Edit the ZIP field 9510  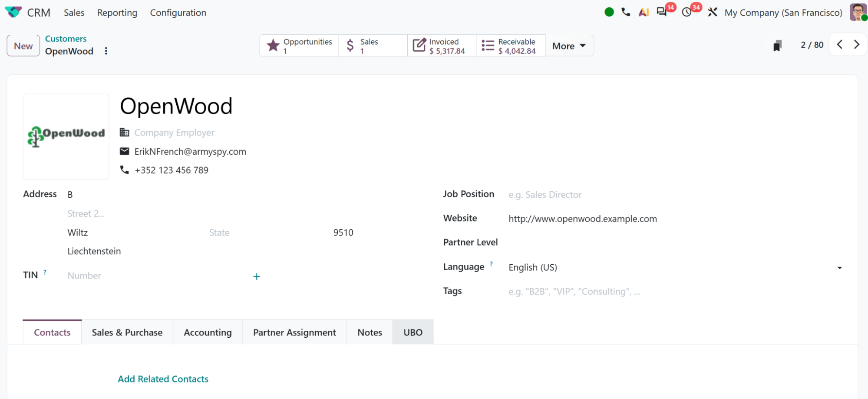pyautogui.click(x=343, y=233)
